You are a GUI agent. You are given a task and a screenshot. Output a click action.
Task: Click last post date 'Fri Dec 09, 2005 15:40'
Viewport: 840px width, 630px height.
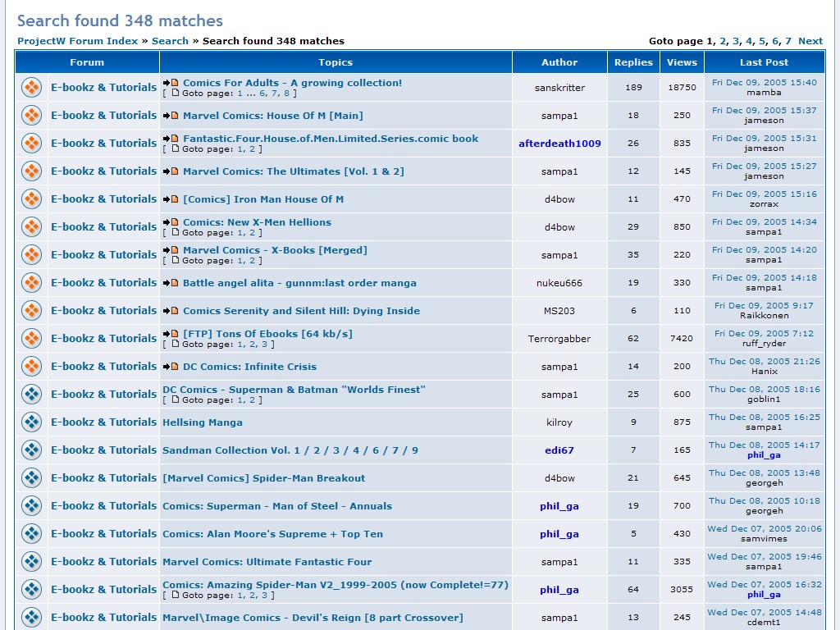point(764,83)
